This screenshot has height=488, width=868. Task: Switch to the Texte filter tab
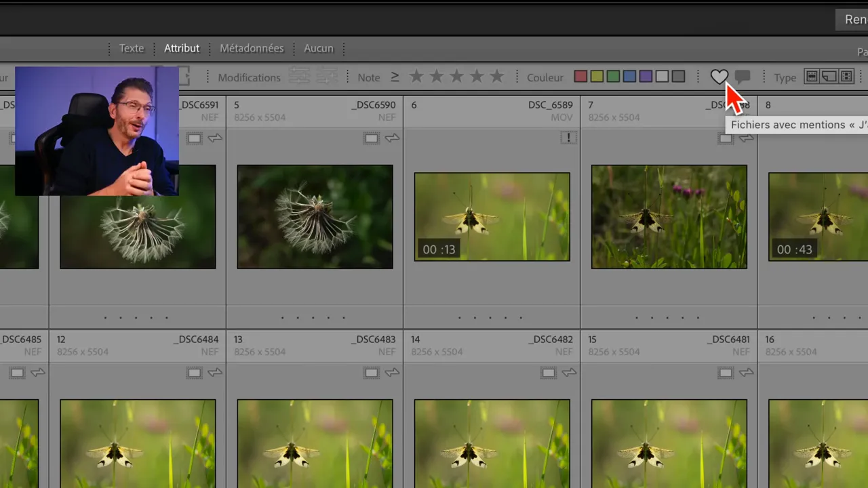[132, 48]
